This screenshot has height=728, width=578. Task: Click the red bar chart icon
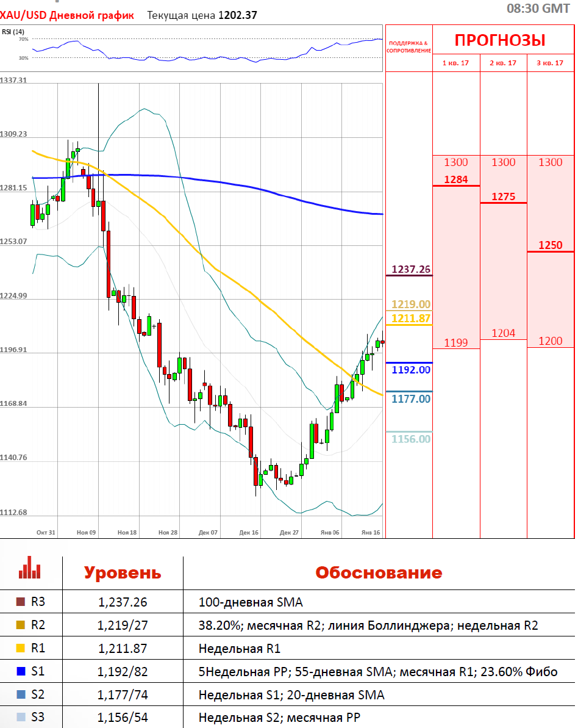coord(30,568)
